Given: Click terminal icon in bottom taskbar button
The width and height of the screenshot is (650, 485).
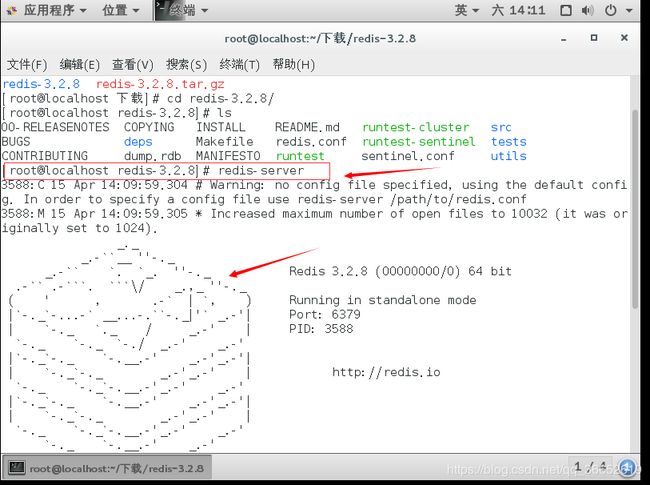Looking at the screenshot, I should coord(17,468).
